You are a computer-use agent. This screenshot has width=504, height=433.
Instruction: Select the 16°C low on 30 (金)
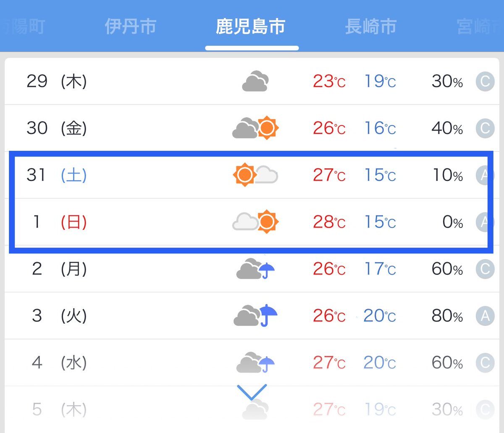[x=380, y=128]
